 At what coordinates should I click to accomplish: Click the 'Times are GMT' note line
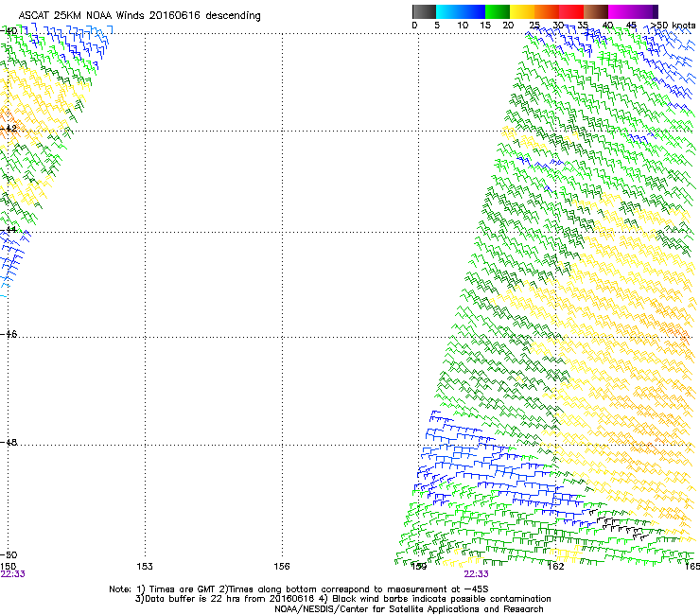[298, 589]
